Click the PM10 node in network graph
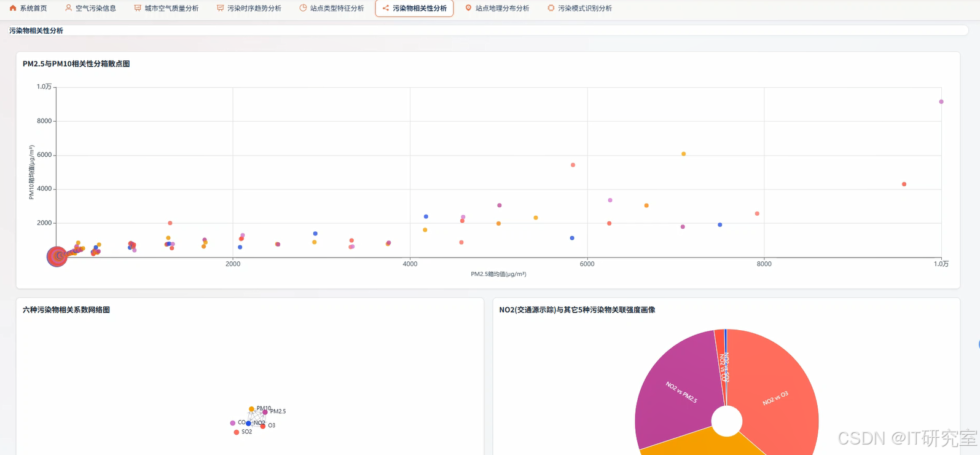980x455 pixels. pos(251,409)
